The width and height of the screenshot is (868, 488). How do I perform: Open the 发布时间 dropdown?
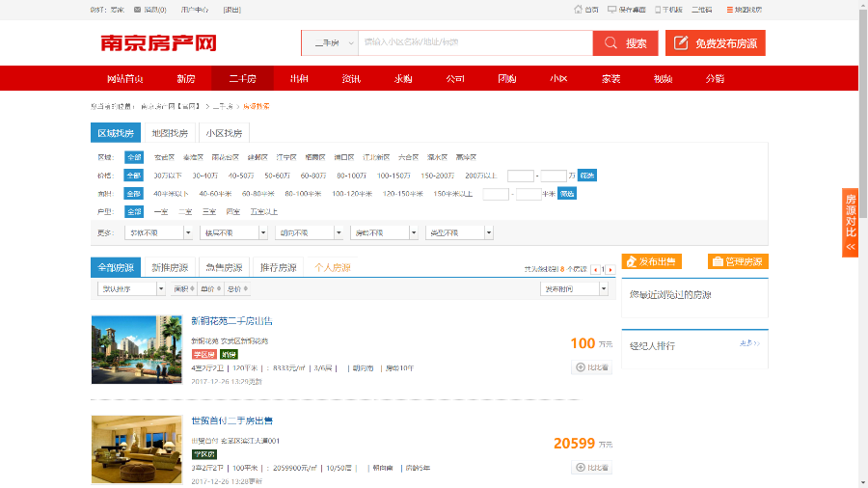point(575,288)
